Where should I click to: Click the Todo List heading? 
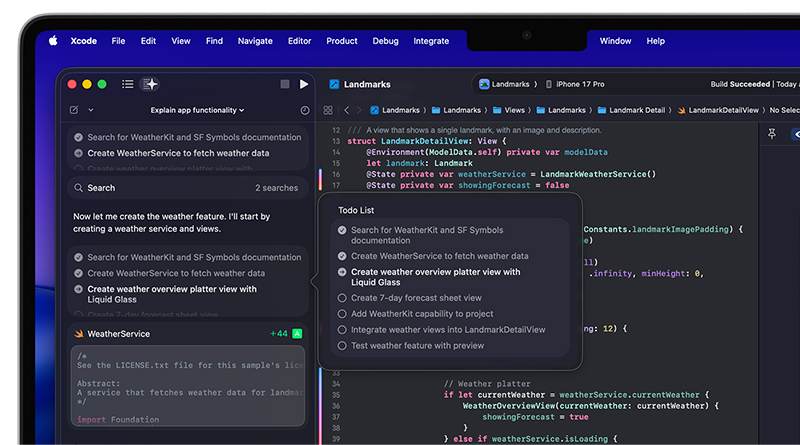(x=356, y=210)
